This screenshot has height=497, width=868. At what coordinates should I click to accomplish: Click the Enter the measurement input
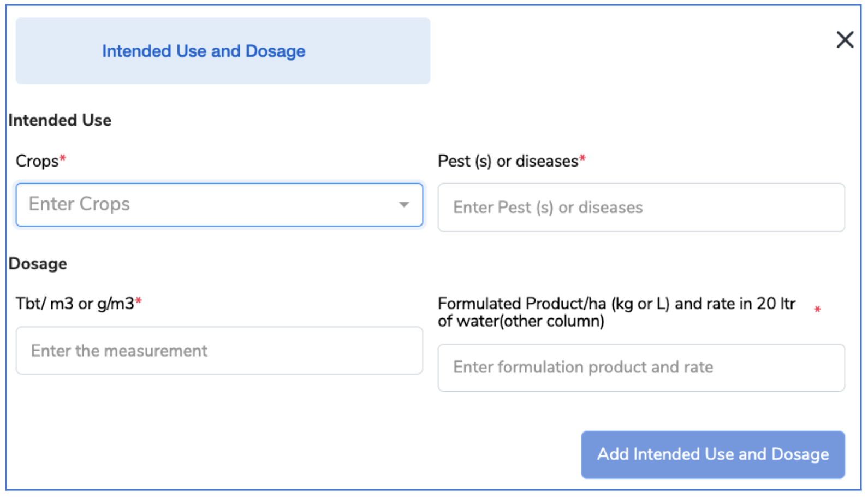(219, 351)
